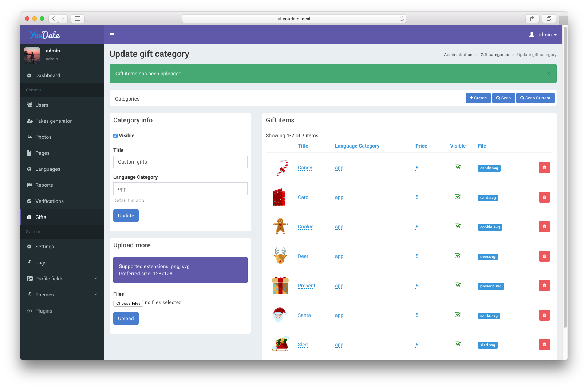Toggle the visible check for Card
Viewport: 588px width, 389px height.
[x=458, y=197]
